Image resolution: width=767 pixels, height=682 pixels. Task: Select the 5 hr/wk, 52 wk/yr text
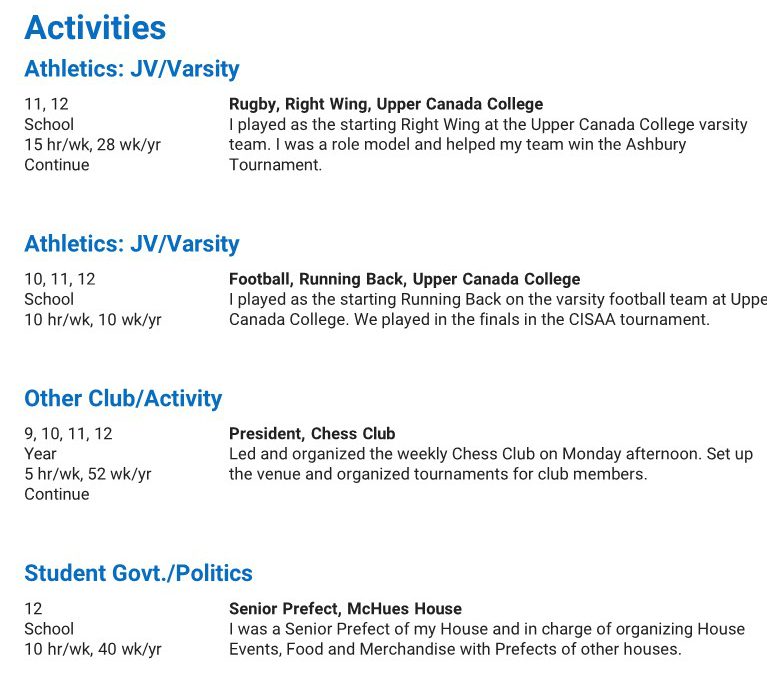pyautogui.click(x=88, y=474)
